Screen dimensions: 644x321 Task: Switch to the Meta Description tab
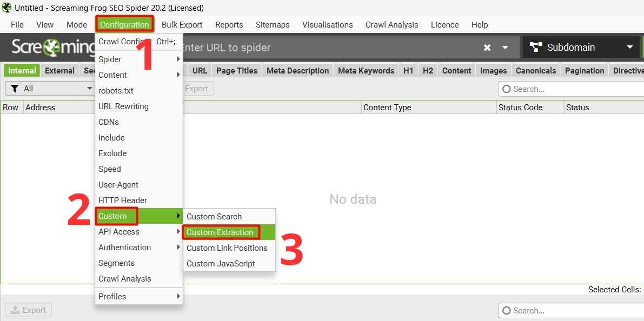coord(298,71)
